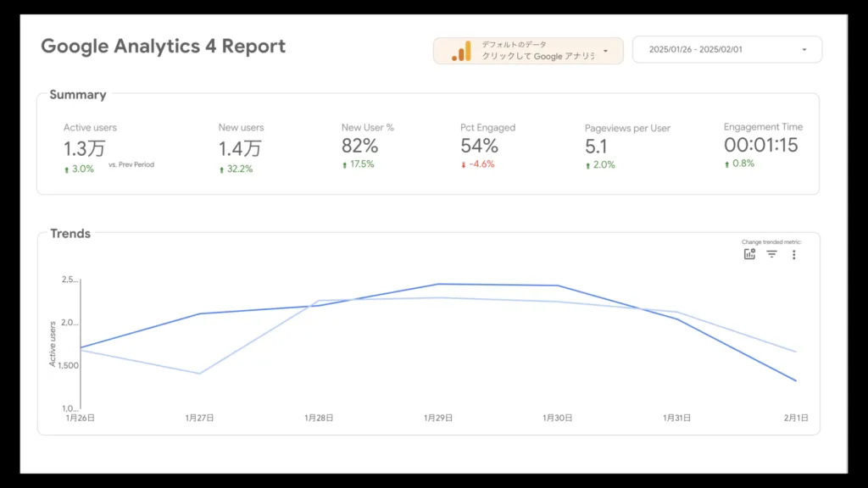
Task: Select date range 2025/01/26 - 2025/02/01
Action: tap(726, 50)
